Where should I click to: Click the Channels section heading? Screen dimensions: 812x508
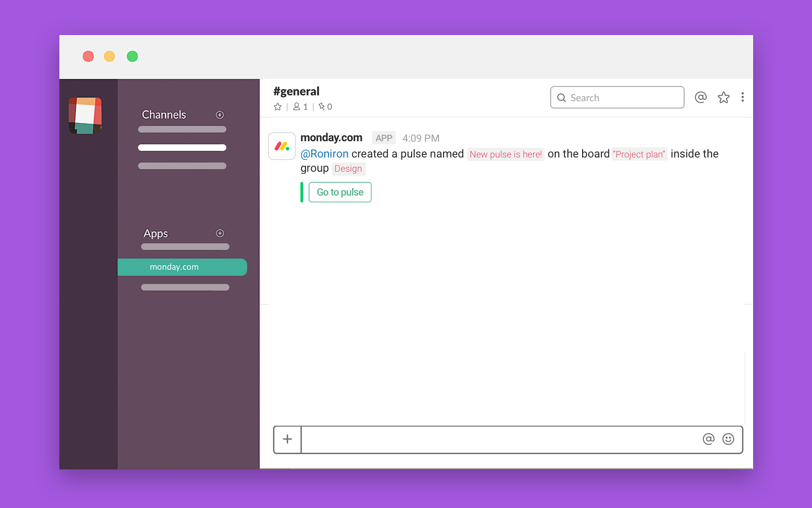click(x=164, y=115)
